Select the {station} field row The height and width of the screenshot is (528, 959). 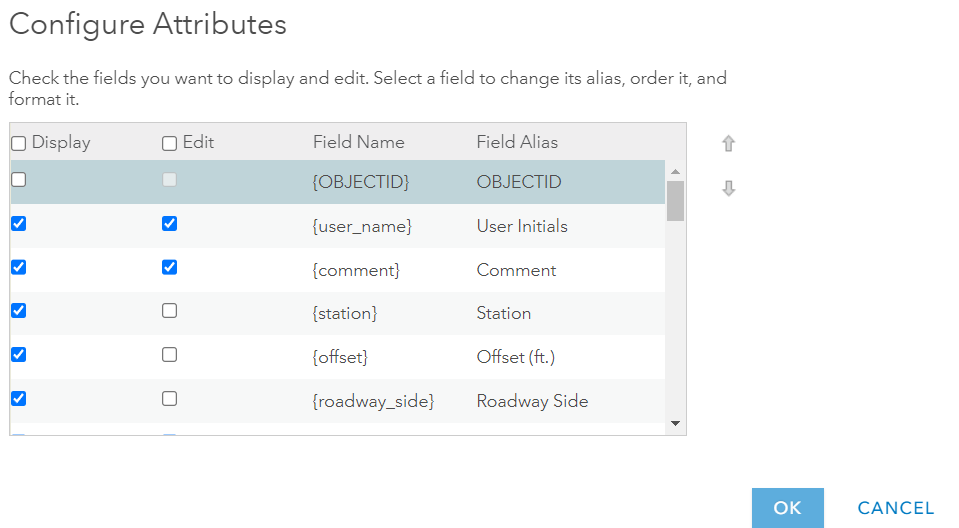click(345, 313)
